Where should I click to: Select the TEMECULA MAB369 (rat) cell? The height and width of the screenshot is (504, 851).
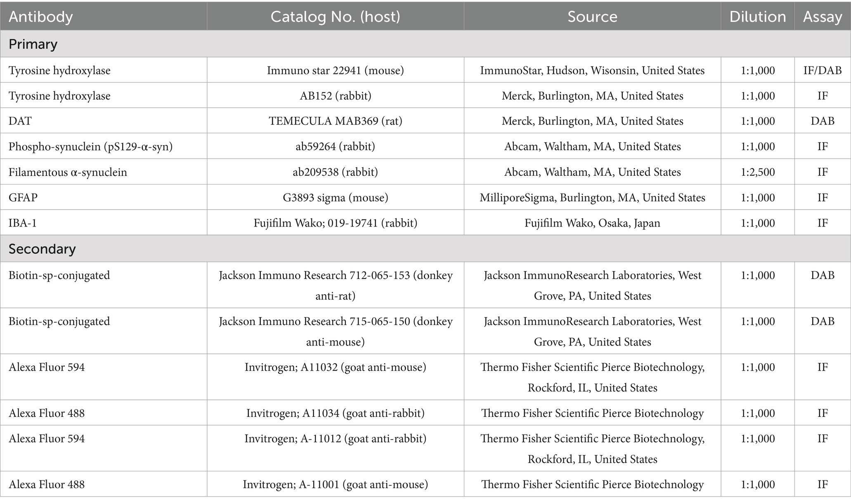[x=335, y=121]
